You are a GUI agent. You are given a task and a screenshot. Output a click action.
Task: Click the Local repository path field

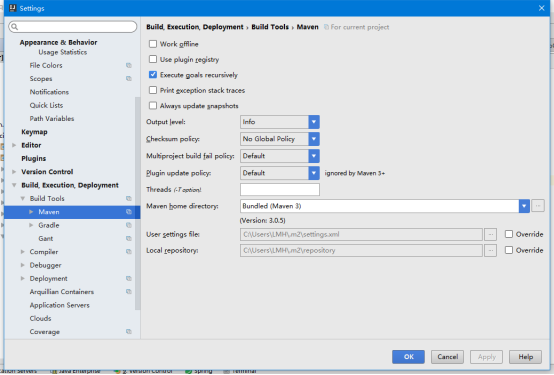(x=361, y=251)
